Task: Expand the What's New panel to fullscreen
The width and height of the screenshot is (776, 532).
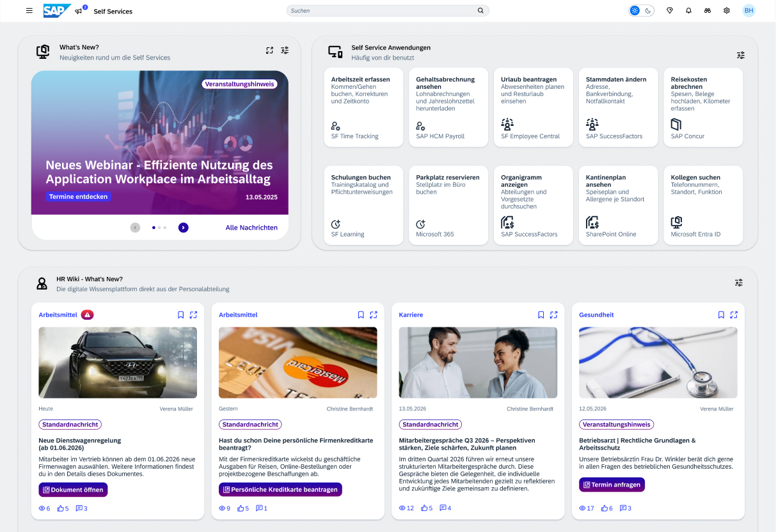Action: pyautogui.click(x=270, y=51)
